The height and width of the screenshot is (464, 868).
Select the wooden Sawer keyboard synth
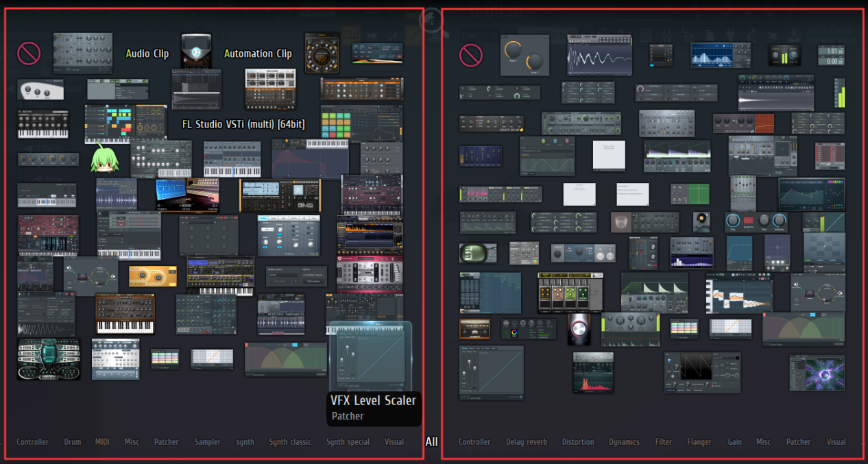pos(125,314)
